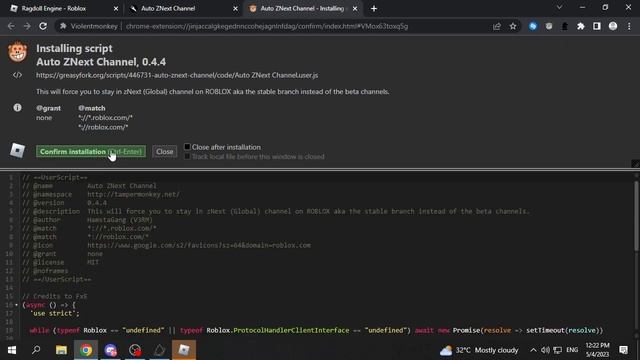
Task: Open the notification center icon
Action: 624,350
